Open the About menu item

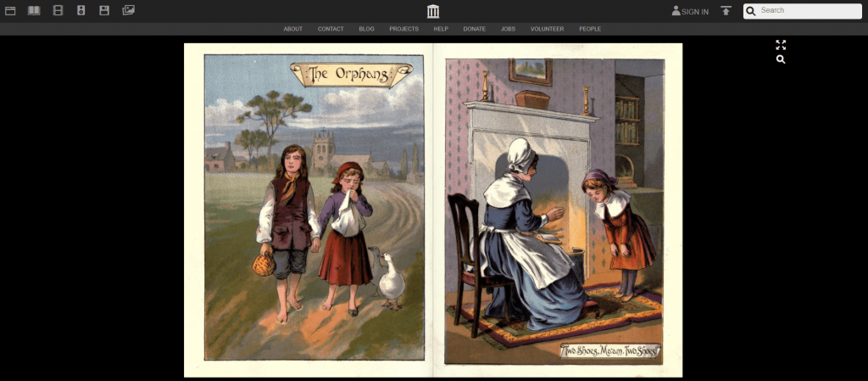[x=292, y=29]
